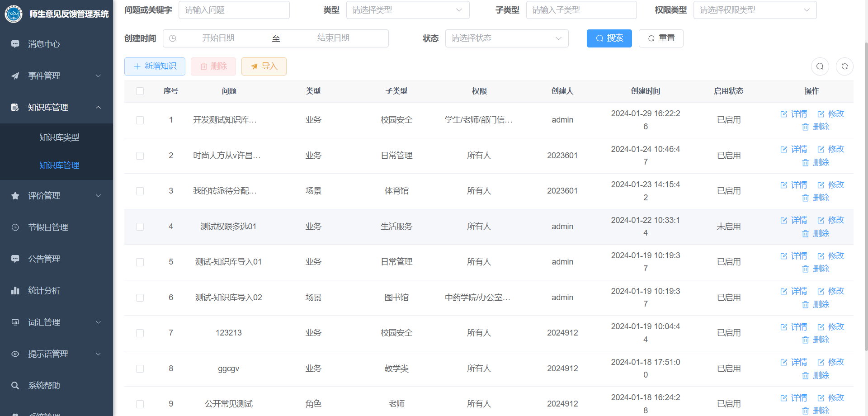Check the checkbox for row 2
This screenshot has height=416, width=868.
[x=140, y=156]
